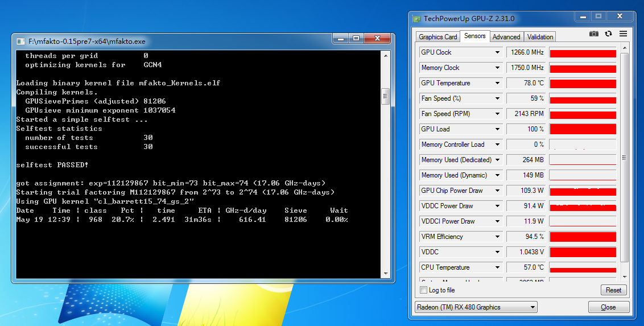
Task: Click the 1.0438 V VDDC value
Action: (526, 251)
